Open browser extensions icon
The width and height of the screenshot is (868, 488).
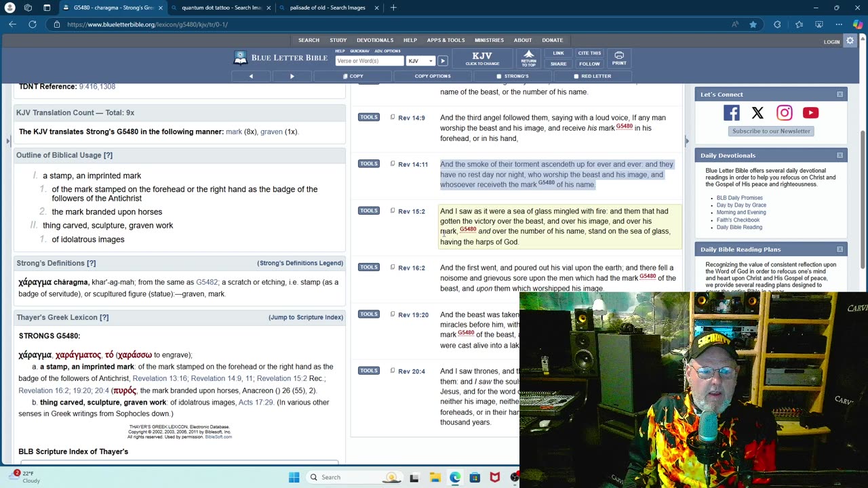coord(777,24)
